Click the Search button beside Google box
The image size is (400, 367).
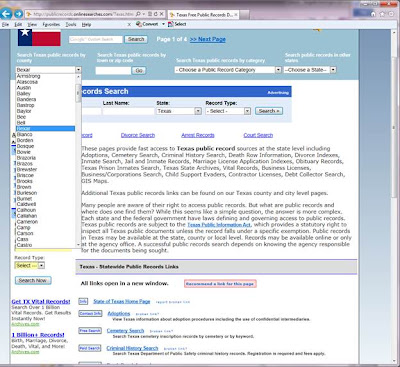(x=136, y=39)
